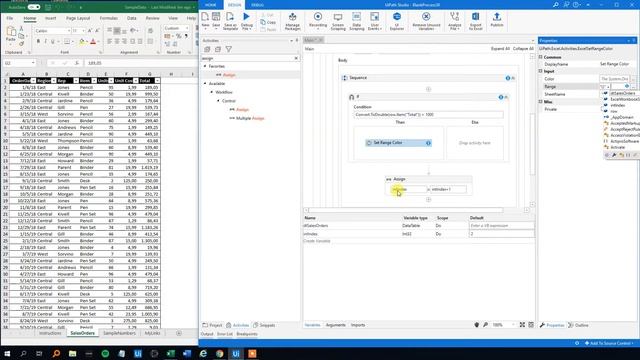Click Collapse All icon in the Activities panel
This screenshot has width=640, height=360.
tap(218, 49)
